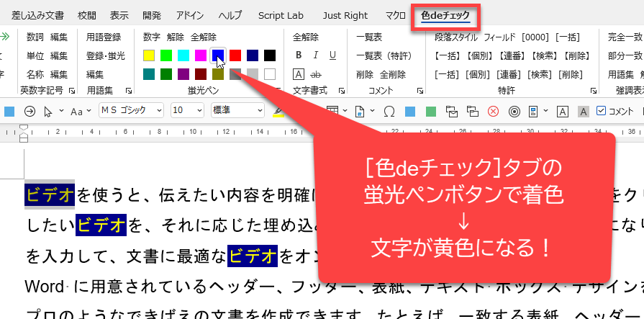Viewport: 644px width, 319px height.
Task: Click the circled right-arrow icon
Action: coord(30,111)
